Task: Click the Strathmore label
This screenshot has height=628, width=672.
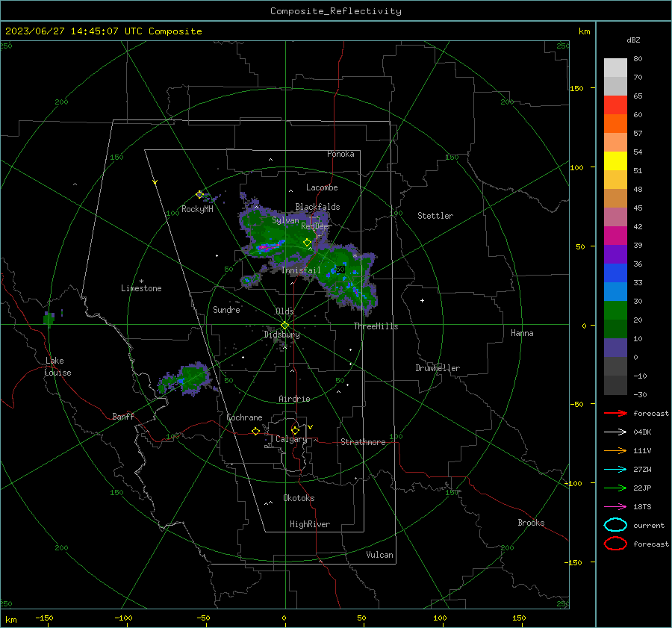Action: pos(363,442)
